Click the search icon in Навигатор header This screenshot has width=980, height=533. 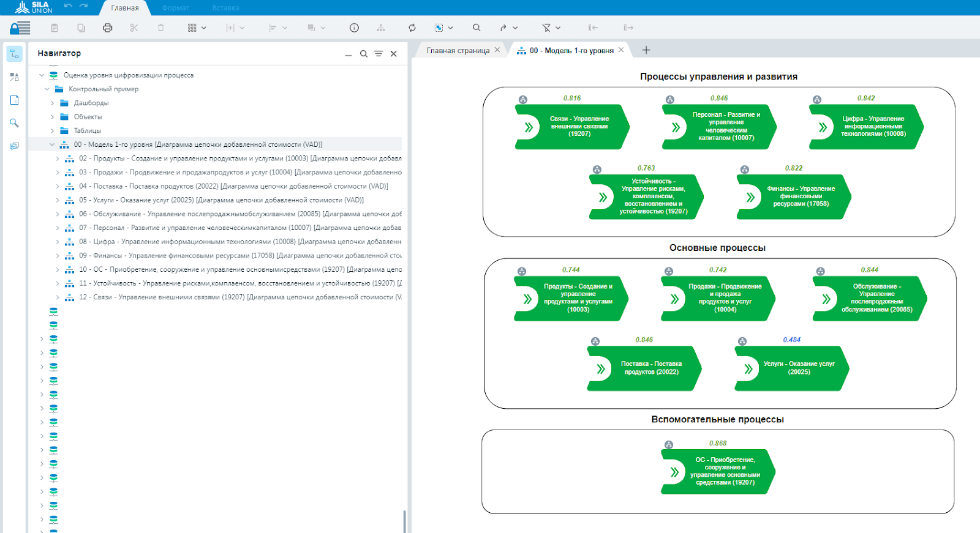364,54
